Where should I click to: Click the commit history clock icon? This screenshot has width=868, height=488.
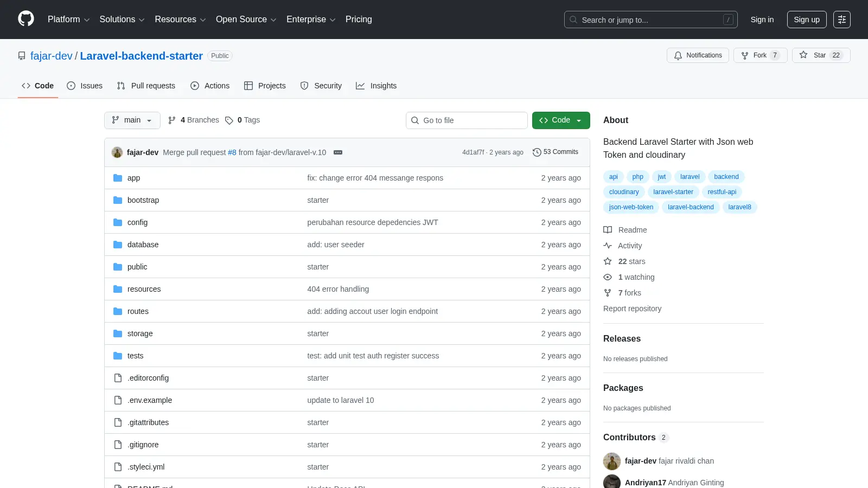(537, 152)
